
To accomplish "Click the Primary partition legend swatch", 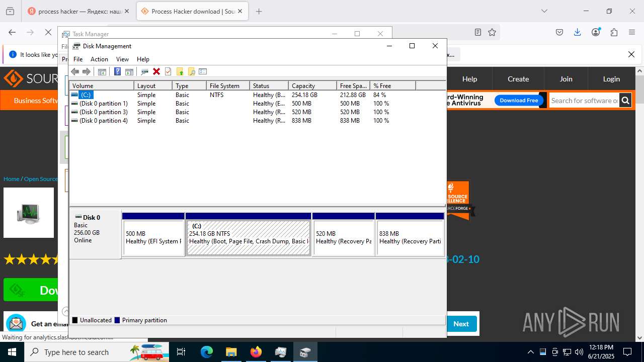I will (x=117, y=320).
